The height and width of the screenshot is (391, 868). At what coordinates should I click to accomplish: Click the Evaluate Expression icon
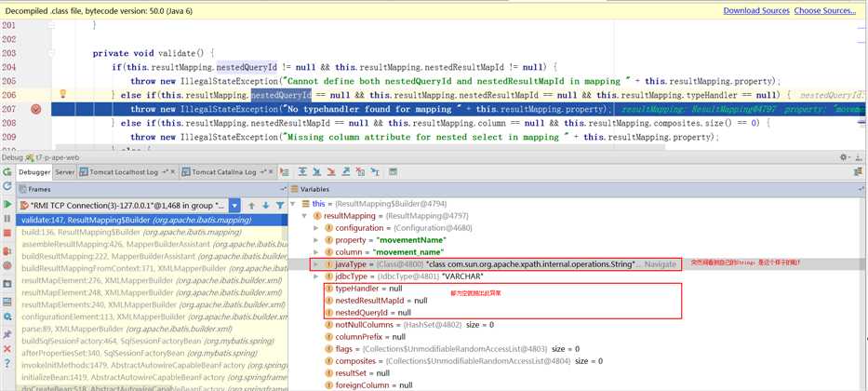point(393,172)
